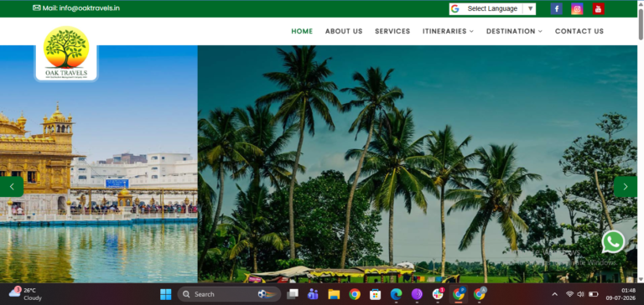The height and width of the screenshot is (305, 644).
Task: Open the Contact Us page
Action: [579, 31]
